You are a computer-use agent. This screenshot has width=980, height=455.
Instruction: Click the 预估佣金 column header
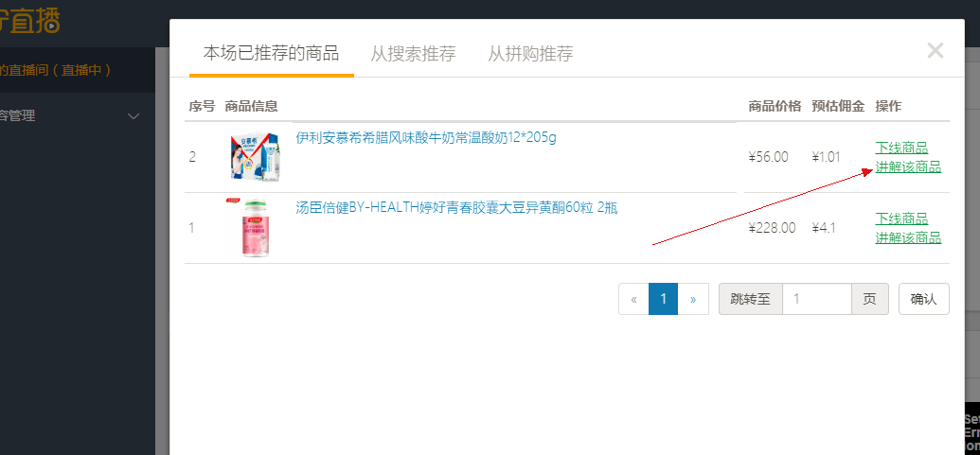(x=838, y=106)
